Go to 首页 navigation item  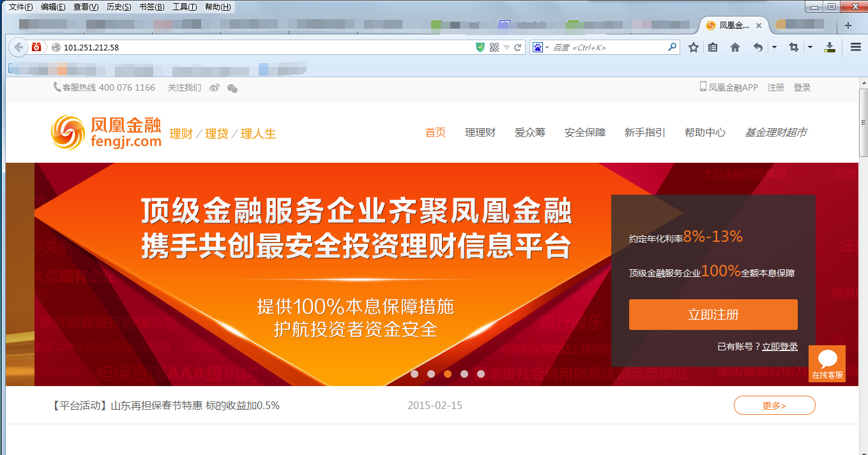coord(436,133)
